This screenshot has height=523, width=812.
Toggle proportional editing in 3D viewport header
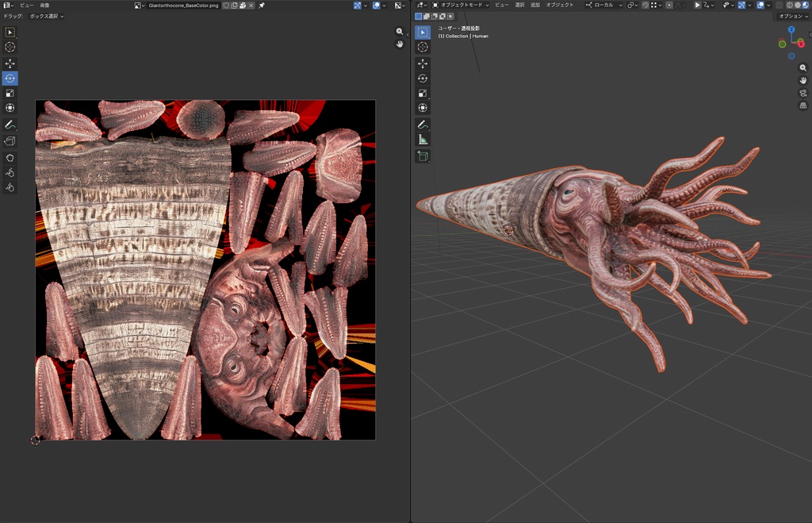point(669,6)
